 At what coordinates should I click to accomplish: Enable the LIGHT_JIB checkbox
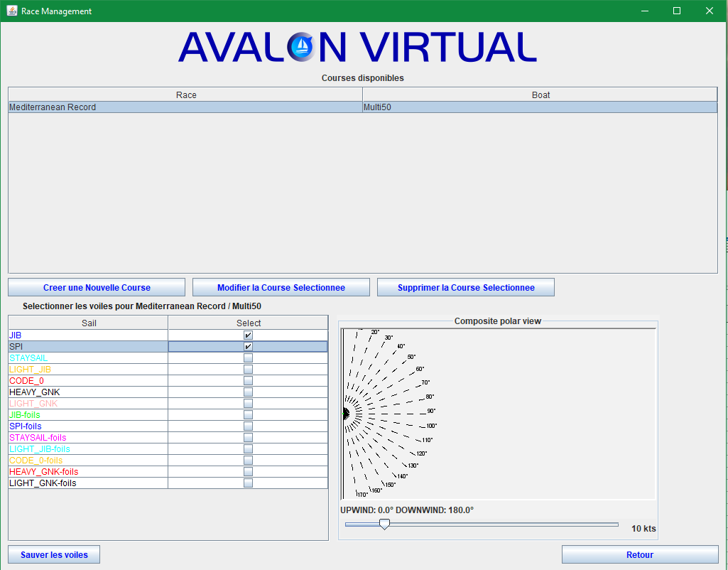click(248, 370)
